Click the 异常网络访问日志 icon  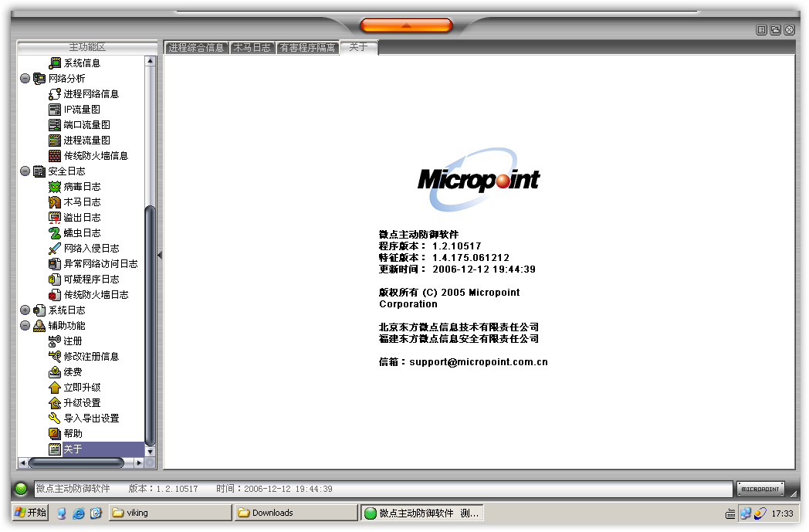click(55, 264)
